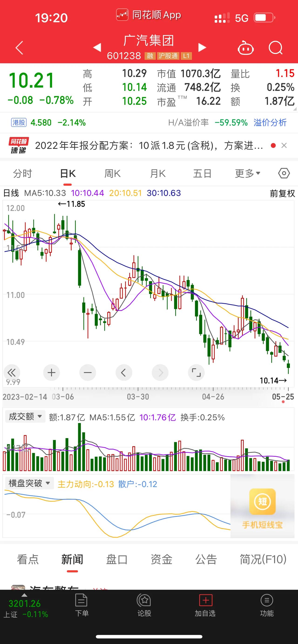Select the 新闻 tab

point(72,559)
